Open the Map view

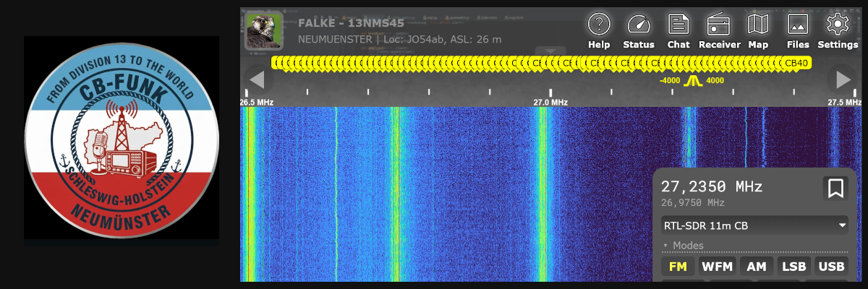pyautogui.click(x=758, y=32)
